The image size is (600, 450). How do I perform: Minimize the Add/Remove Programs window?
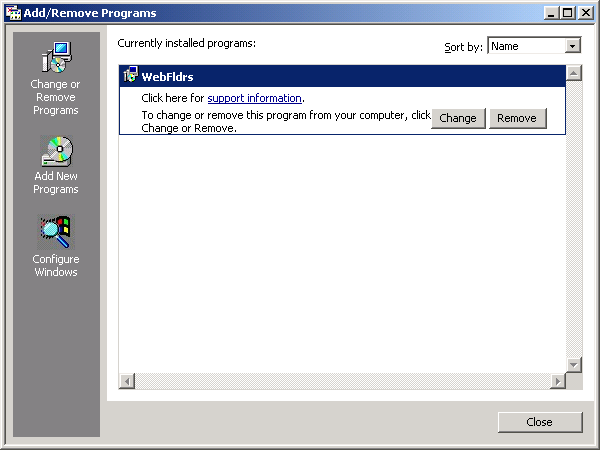(551, 13)
